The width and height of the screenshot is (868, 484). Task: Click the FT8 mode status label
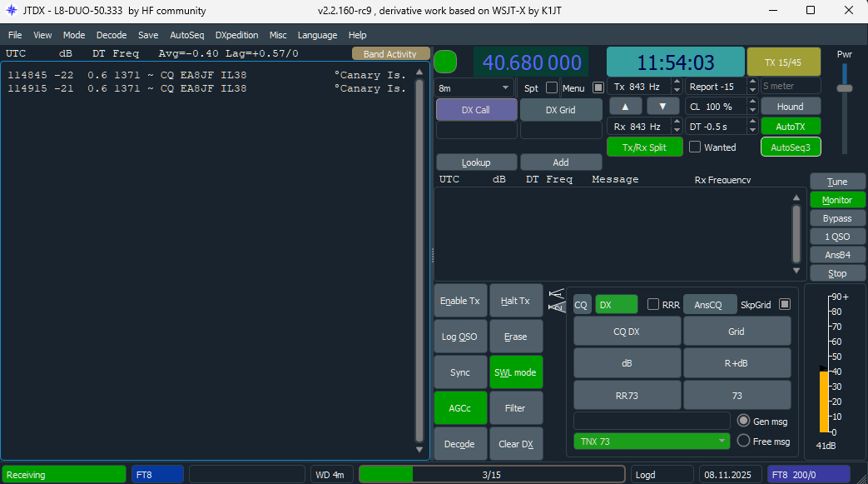[x=157, y=475]
